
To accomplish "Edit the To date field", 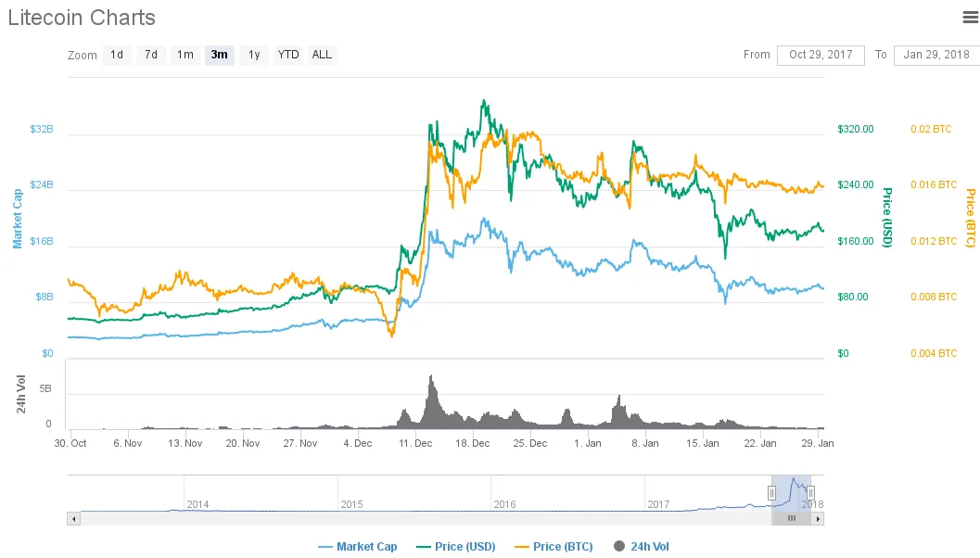I will (x=936, y=55).
